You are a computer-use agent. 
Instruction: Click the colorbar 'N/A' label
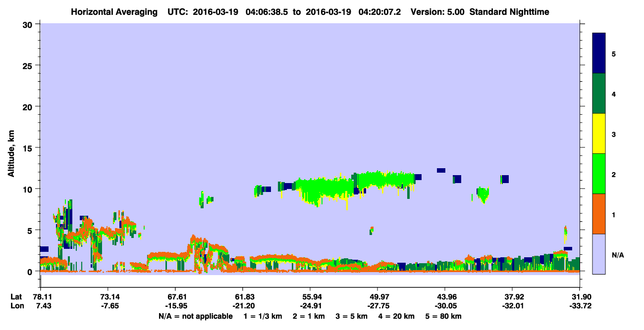tap(617, 255)
